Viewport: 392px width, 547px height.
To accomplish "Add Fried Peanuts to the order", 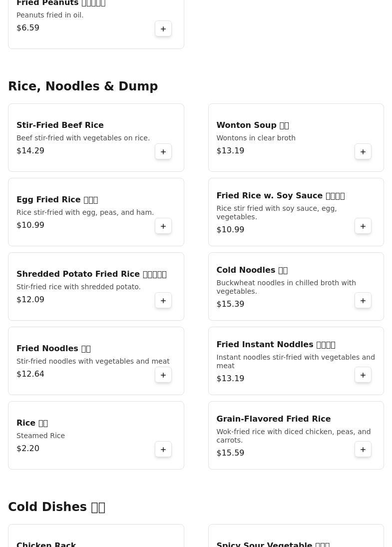I will pyautogui.click(x=163, y=29).
